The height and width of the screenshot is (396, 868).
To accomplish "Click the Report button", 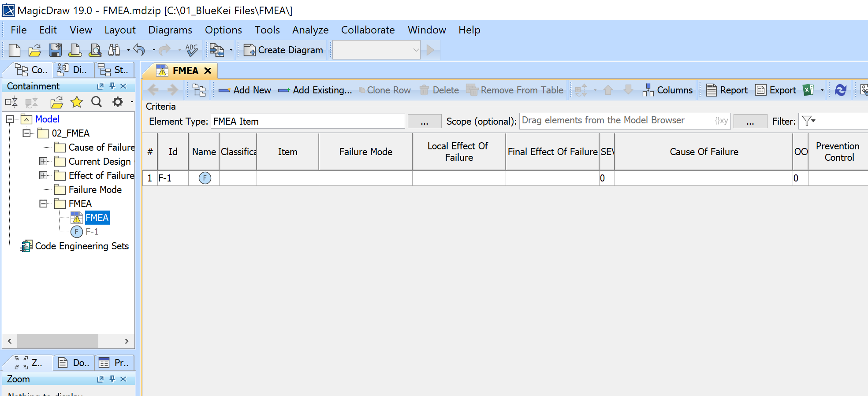I will [727, 90].
